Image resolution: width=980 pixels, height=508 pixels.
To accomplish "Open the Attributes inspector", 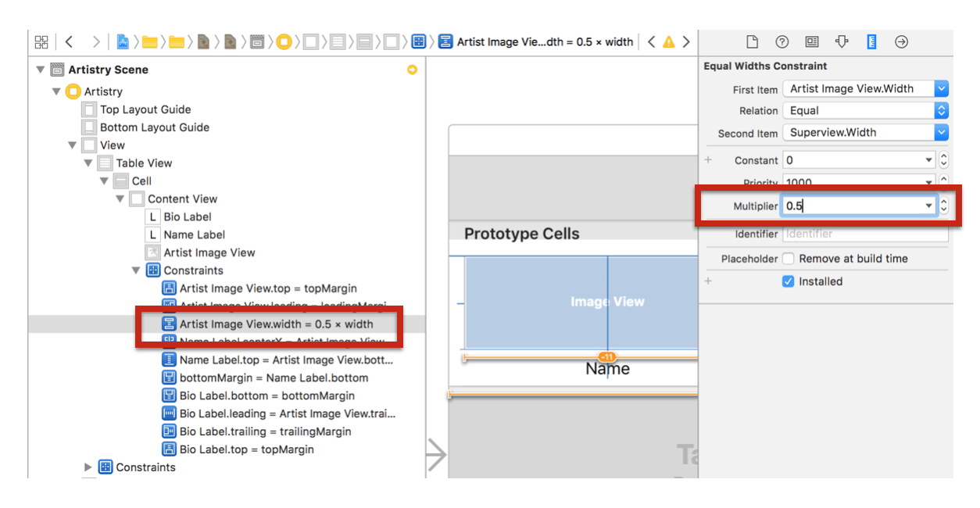I will pos(842,42).
